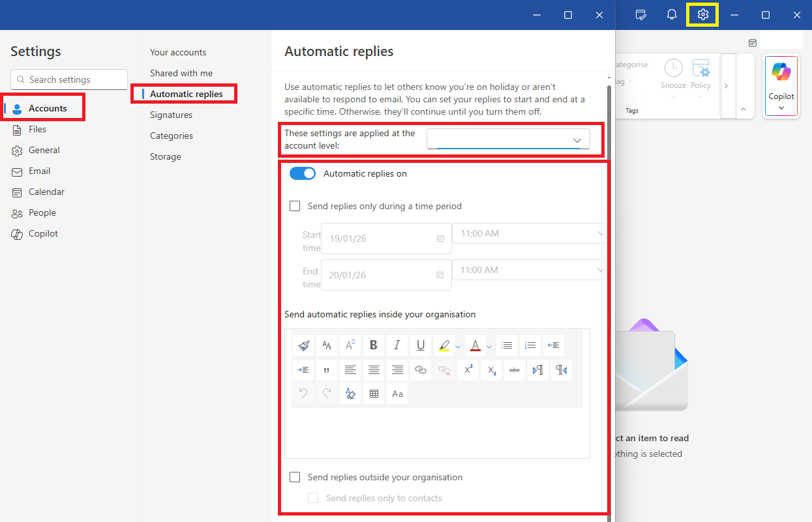The width and height of the screenshot is (812, 522).
Task: Click the Bold formatting icon
Action: (374, 345)
